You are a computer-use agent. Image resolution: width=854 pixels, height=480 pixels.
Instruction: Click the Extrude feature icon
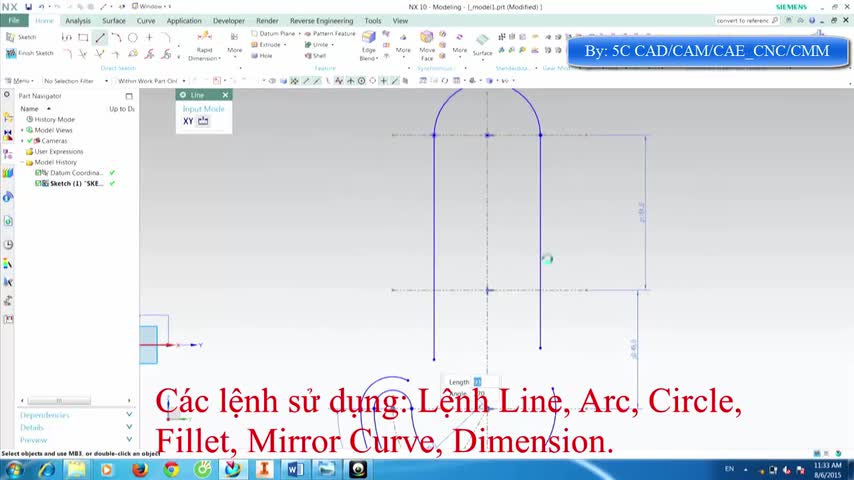[x=254, y=45]
